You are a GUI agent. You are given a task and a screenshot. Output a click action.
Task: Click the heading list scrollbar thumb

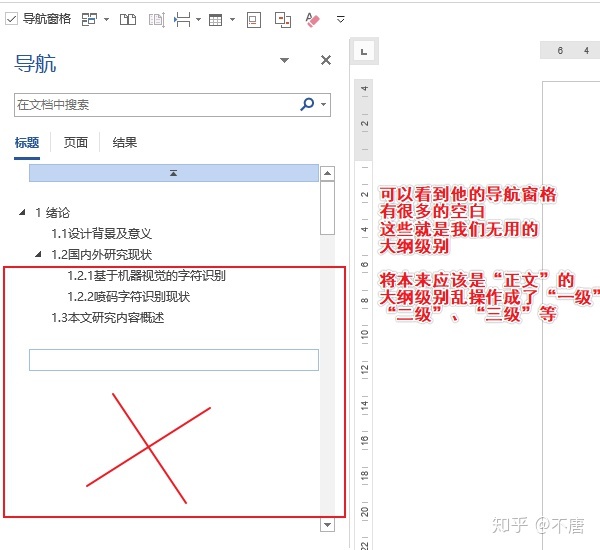pos(327,208)
